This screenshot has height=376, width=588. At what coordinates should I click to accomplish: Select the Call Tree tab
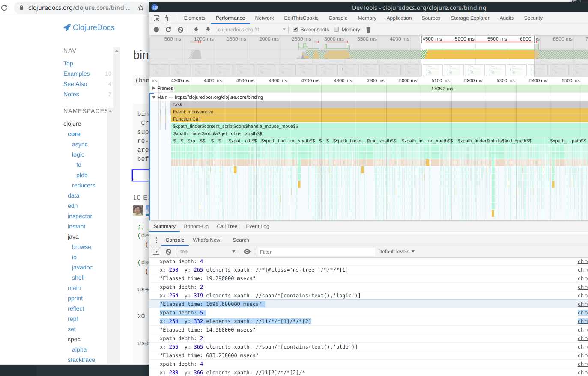coord(227,226)
